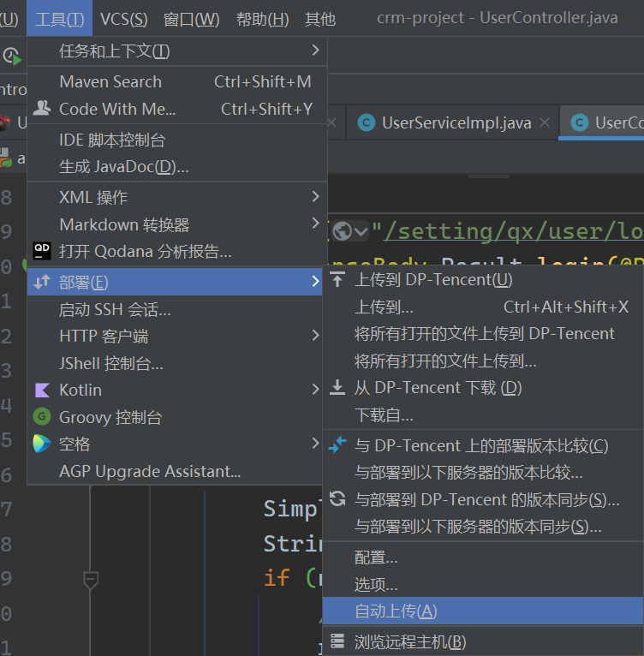Open the 帮助(H) menu

click(x=262, y=19)
